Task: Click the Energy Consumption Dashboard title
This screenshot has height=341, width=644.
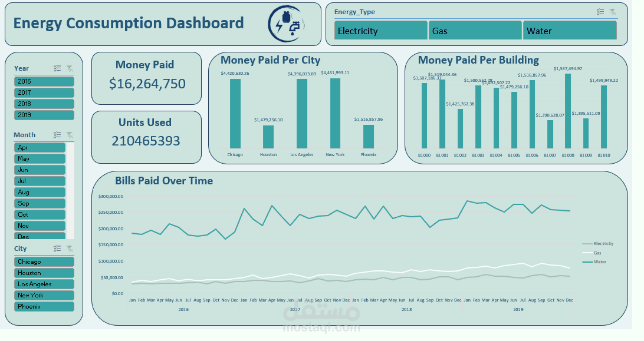Action: coord(129,23)
